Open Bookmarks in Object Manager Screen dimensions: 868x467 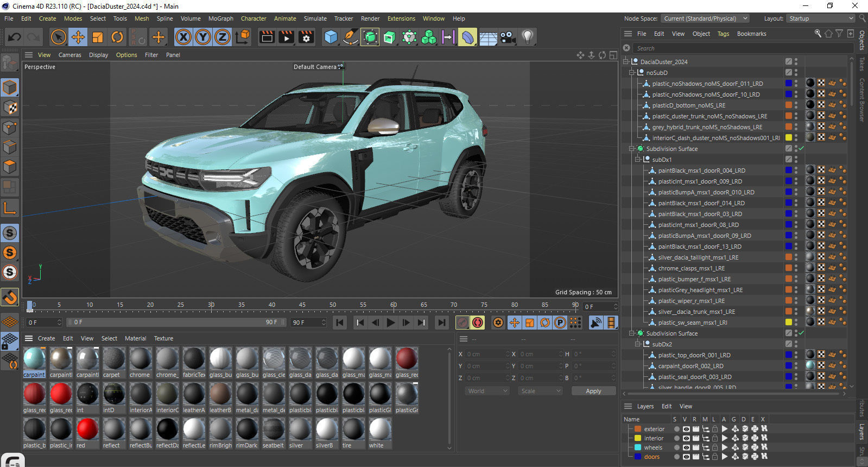[751, 34]
